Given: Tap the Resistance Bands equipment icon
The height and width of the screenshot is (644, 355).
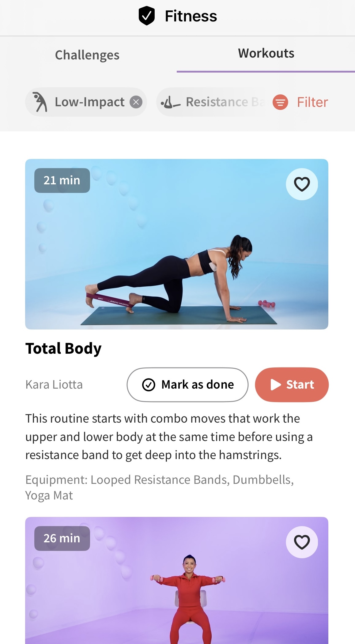Looking at the screenshot, I should tap(171, 102).
